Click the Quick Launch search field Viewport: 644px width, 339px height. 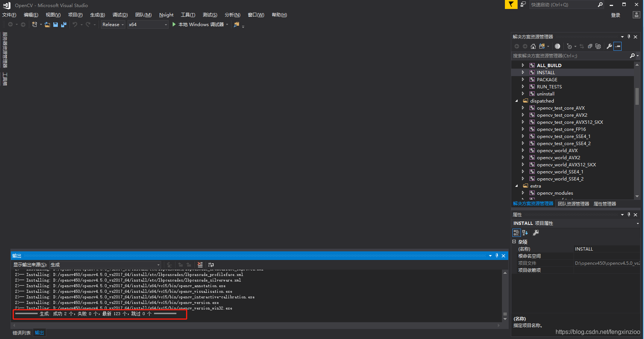(x=563, y=4)
